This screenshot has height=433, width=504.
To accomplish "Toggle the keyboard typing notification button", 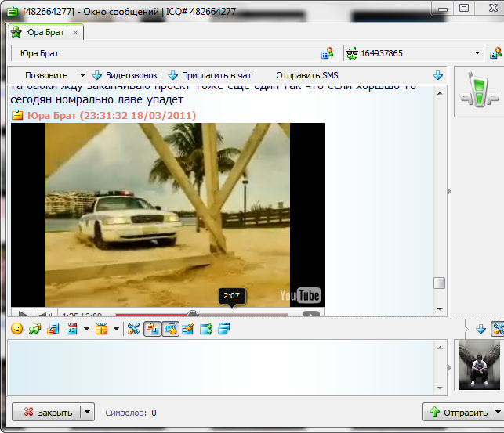I will (x=171, y=329).
